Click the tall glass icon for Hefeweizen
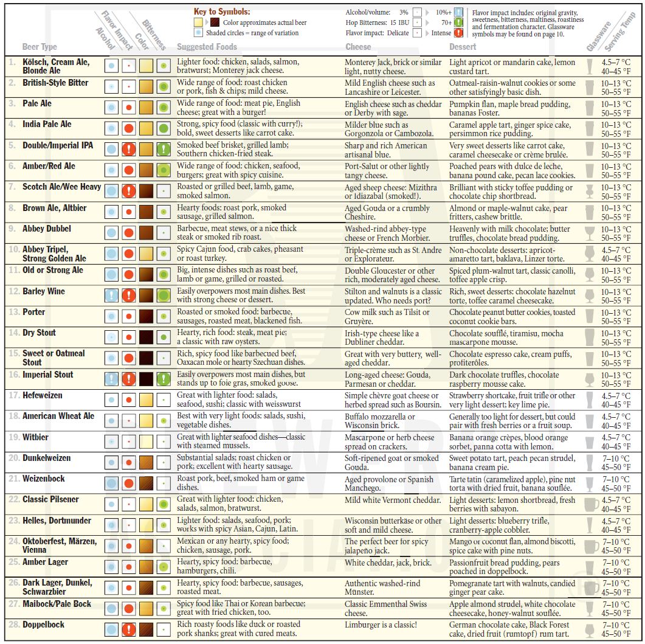The height and width of the screenshot is (644, 645). click(x=590, y=400)
